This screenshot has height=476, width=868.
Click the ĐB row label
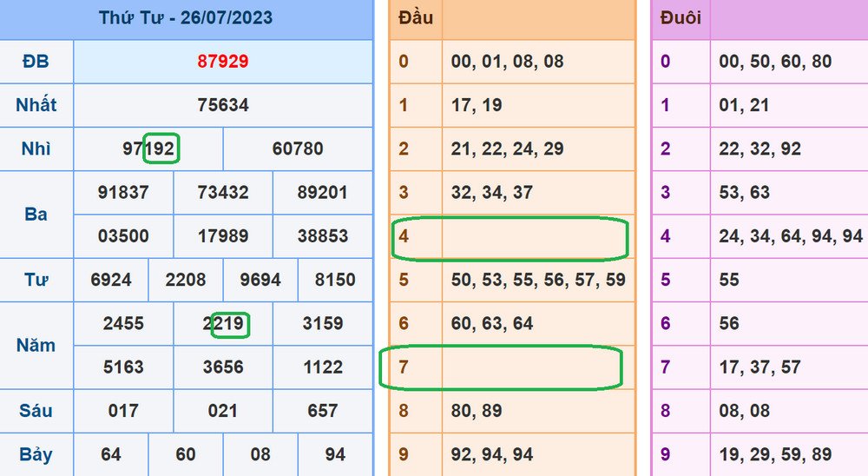[36, 62]
